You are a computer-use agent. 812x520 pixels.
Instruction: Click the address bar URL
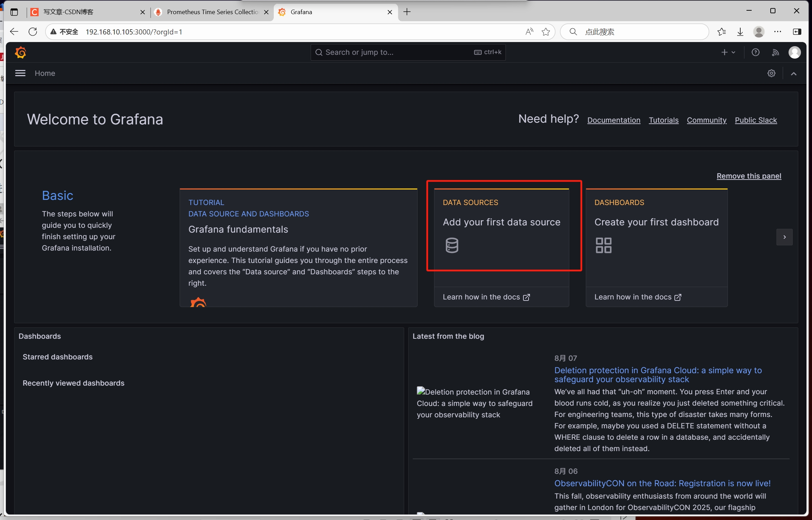pos(134,32)
